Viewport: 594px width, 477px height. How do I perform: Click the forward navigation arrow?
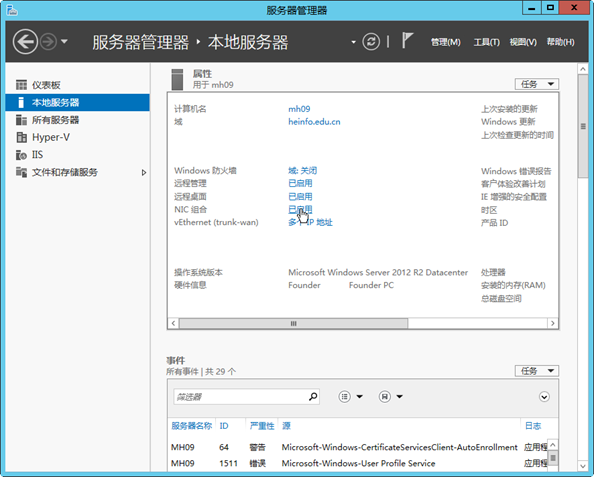pyautogui.click(x=48, y=42)
